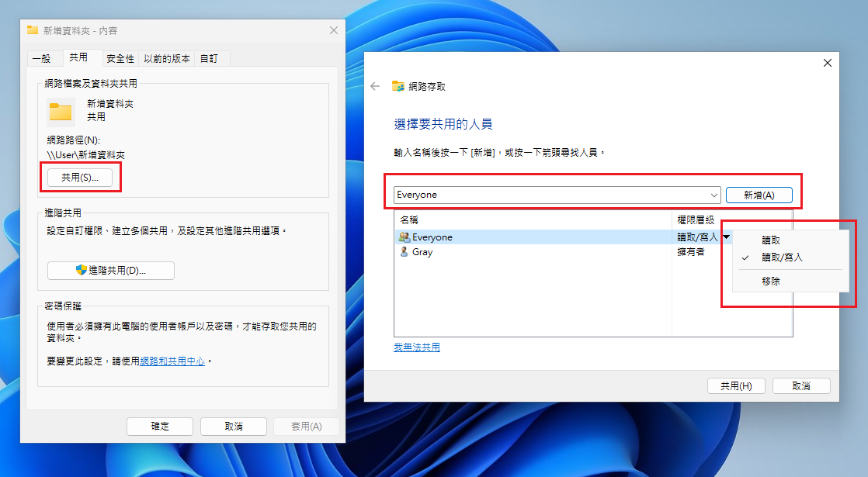Click the folder icon in properties title bar

pyautogui.click(x=33, y=30)
